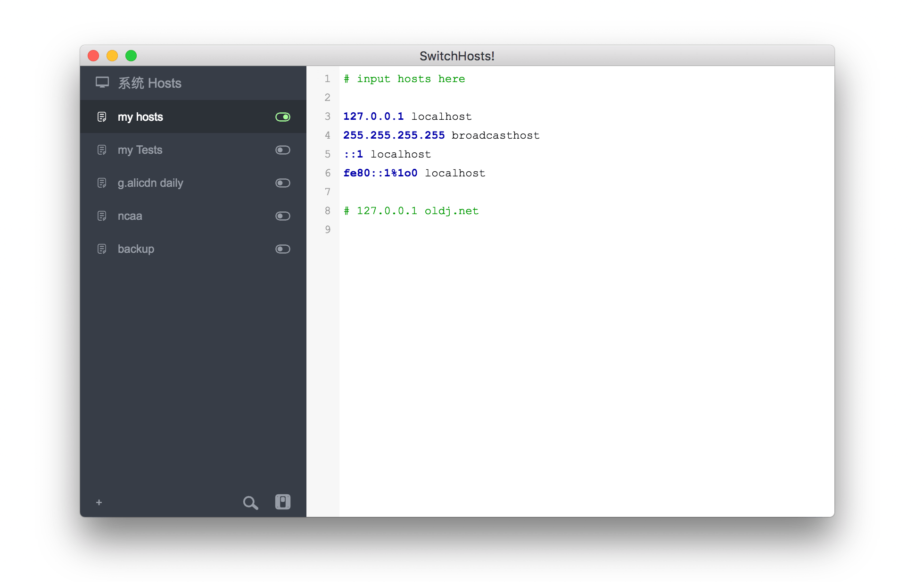Disable the my hosts toggle switch
This screenshot has width=924, height=582.
pyautogui.click(x=283, y=117)
